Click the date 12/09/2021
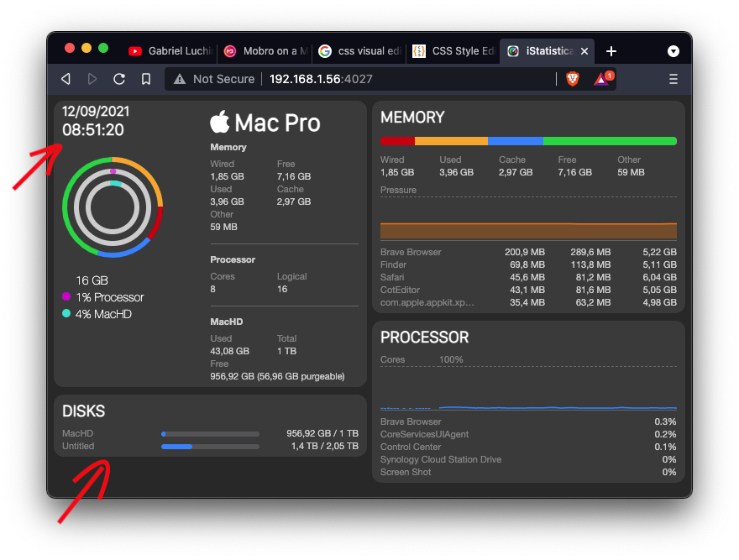Viewport: 739px width, 560px height. (x=96, y=112)
